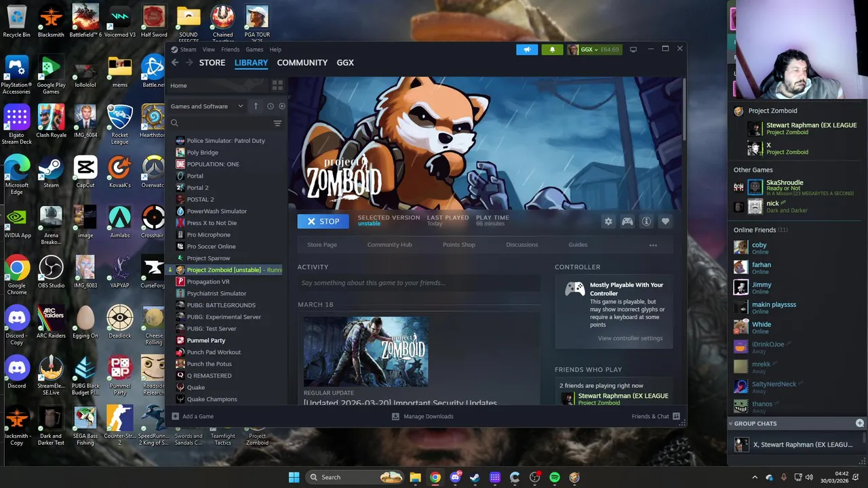Go back with Steam's back arrow

(175, 62)
